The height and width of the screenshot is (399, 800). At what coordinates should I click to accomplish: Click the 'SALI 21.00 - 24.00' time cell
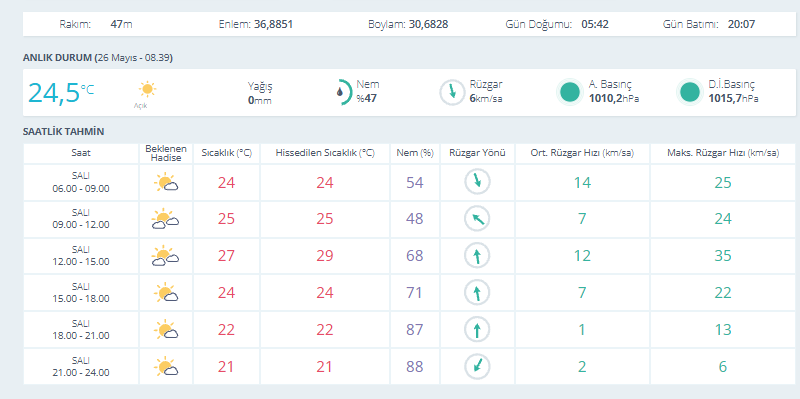coord(81,366)
